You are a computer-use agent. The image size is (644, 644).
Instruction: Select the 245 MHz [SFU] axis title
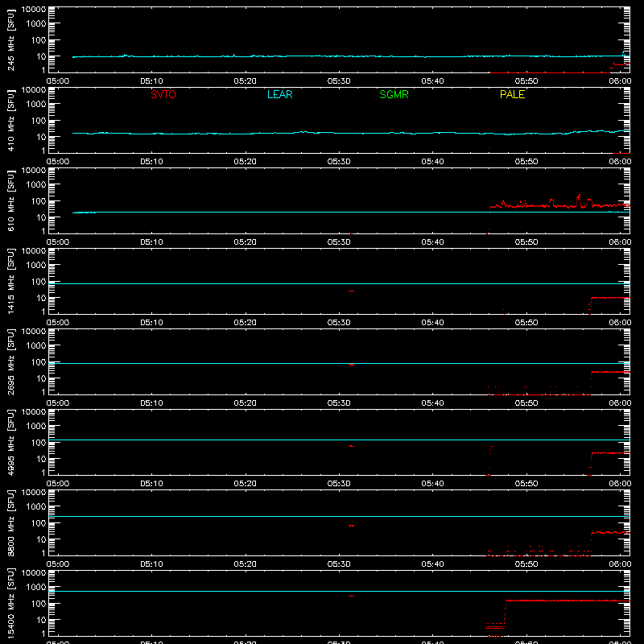[x=10, y=39]
